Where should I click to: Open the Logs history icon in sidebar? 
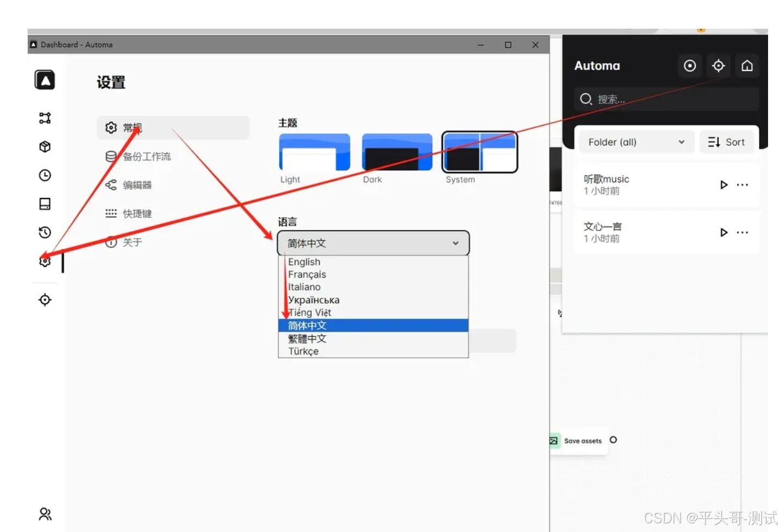click(x=45, y=233)
